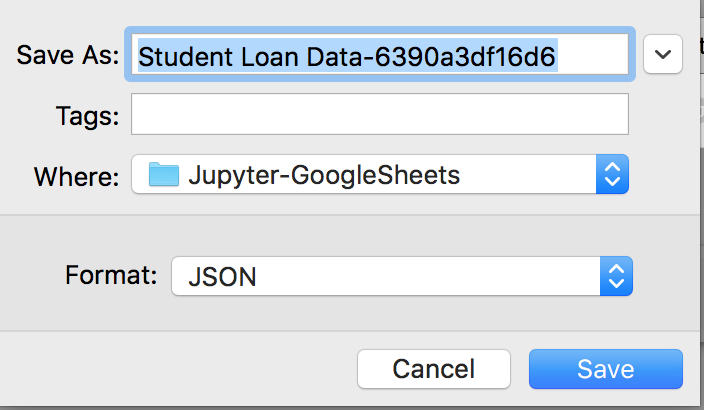Click the "Save As:" label
The width and height of the screenshot is (704, 410).
68,55
